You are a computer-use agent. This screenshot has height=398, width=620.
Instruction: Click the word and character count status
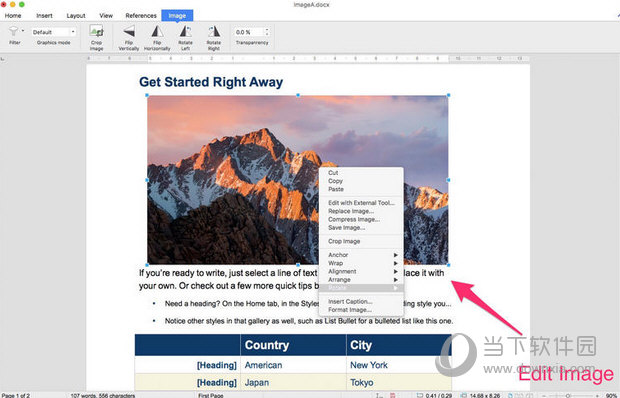(x=103, y=395)
